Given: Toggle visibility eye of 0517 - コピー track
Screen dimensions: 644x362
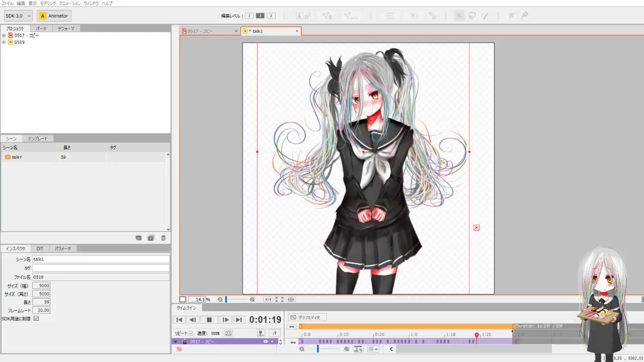Looking at the screenshot, I should [265, 342].
